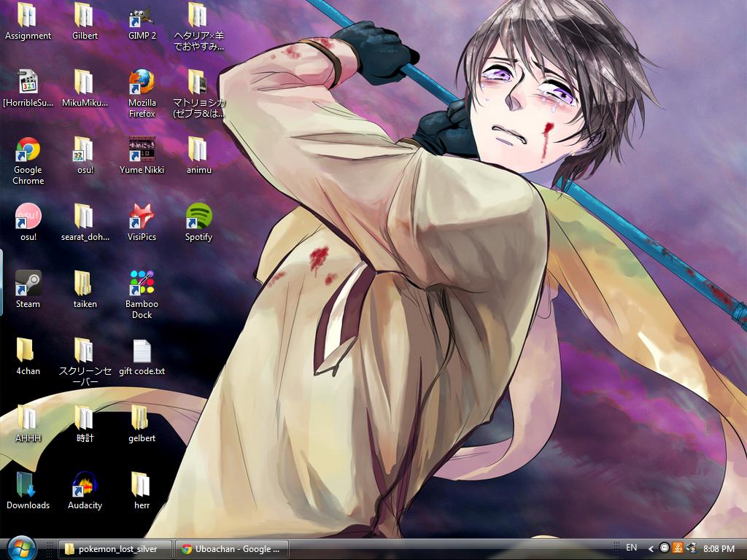Viewport: 747px width, 560px height.
Task: Click the orange Java tray icon
Action: pyautogui.click(x=678, y=548)
